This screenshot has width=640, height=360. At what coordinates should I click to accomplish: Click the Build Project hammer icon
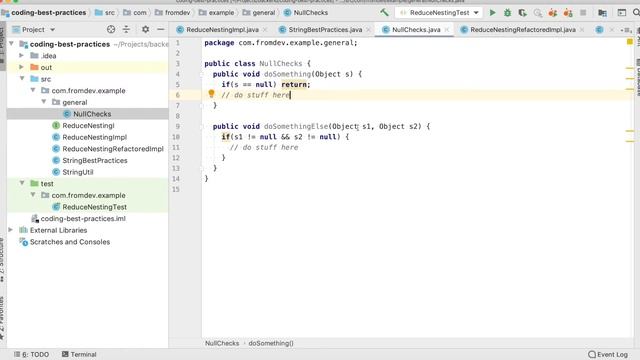pyautogui.click(x=384, y=13)
